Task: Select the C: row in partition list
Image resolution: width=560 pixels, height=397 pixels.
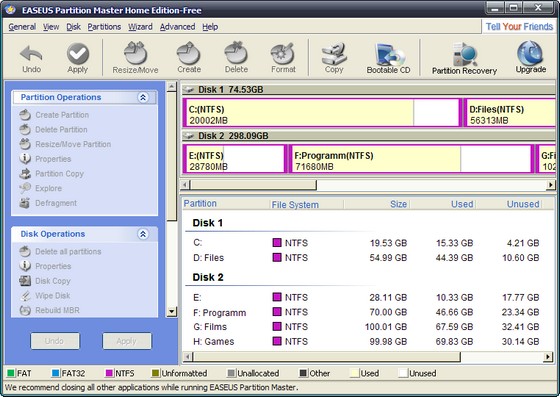Action: point(366,243)
